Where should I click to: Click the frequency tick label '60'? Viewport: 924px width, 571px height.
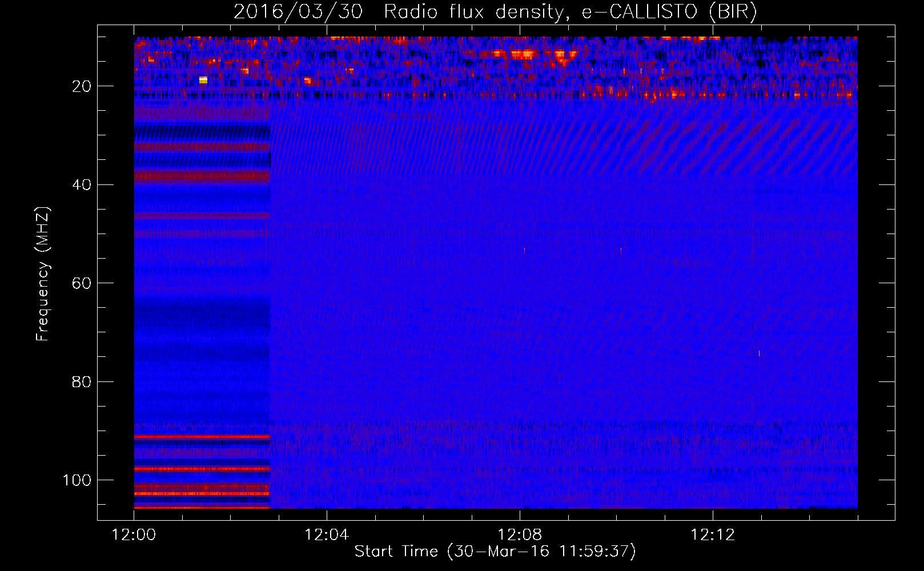[82, 283]
